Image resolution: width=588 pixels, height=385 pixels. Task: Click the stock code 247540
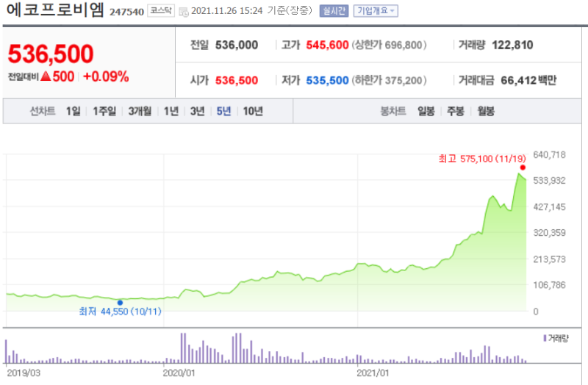tap(126, 12)
